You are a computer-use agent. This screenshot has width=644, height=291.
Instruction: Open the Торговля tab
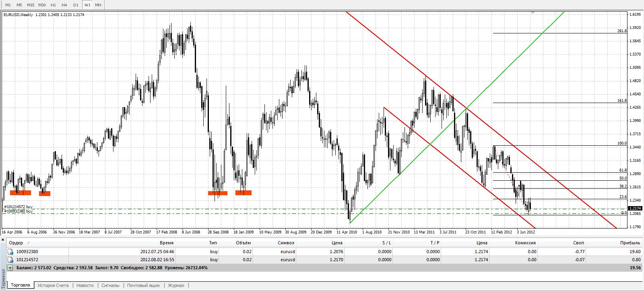[21, 285]
